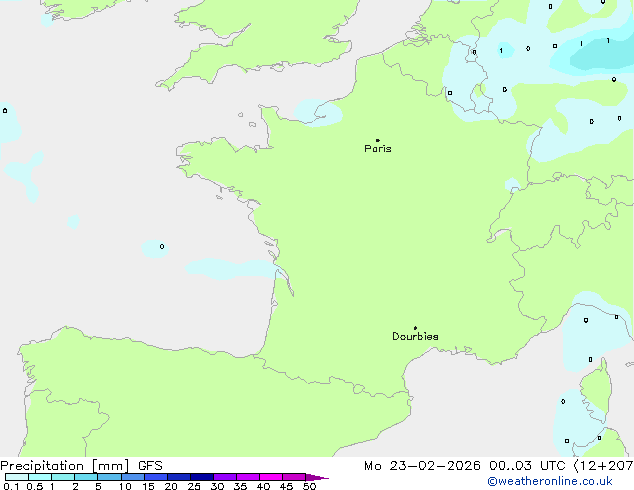
Task: Select the Dourbies place label
Action: [415, 337]
